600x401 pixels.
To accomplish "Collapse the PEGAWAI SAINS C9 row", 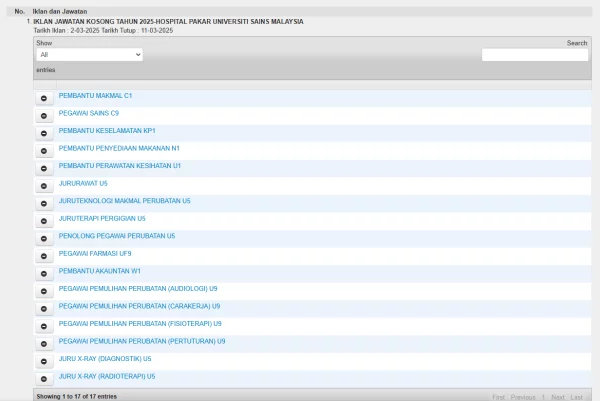I will (44, 115).
